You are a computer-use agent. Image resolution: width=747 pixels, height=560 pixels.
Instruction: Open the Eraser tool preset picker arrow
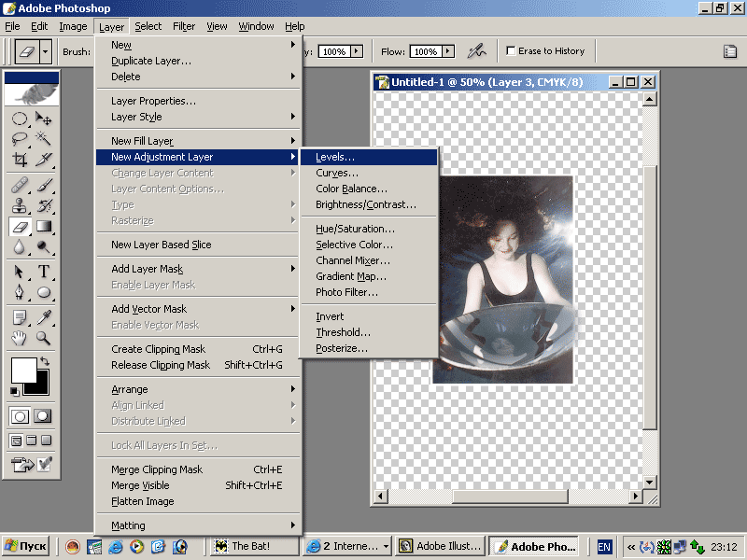click(x=46, y=51)
